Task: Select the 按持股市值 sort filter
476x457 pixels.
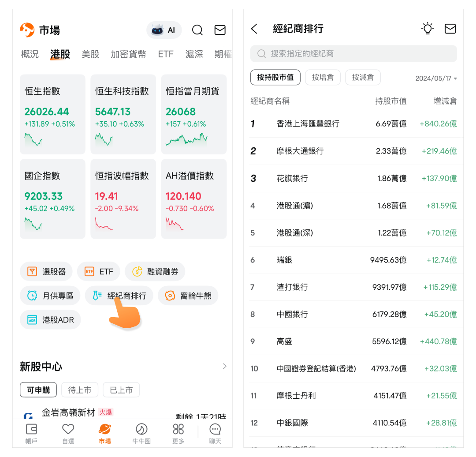Action: click(275, 78)
